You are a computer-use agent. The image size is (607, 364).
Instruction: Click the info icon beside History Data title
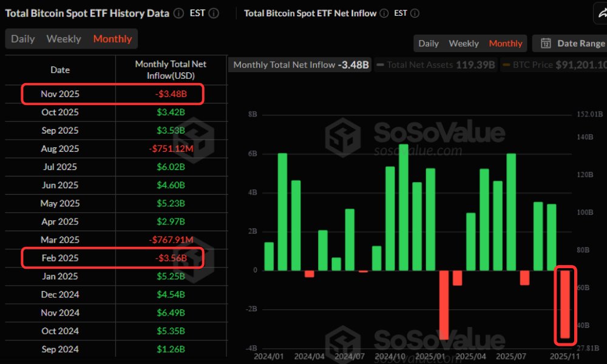178,13
